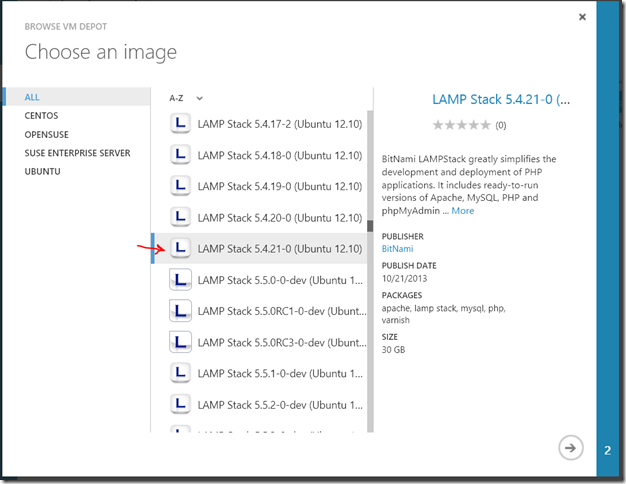Click the LAMP Stack 5.5.0RC3-0-dev icon

point(180,342)
